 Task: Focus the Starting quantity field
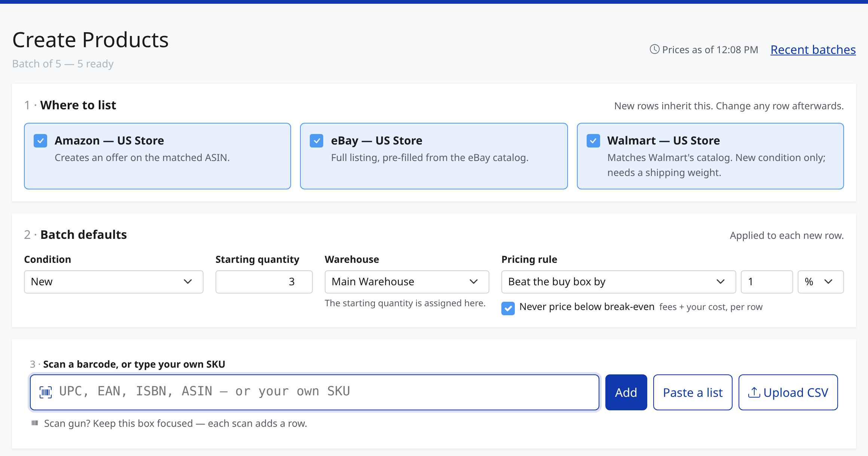(x=264, y=282)
